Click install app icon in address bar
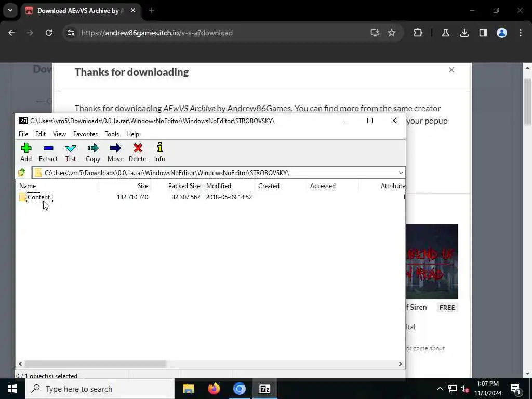This screenshot has width=532, height=399. (x=375, y=33)
